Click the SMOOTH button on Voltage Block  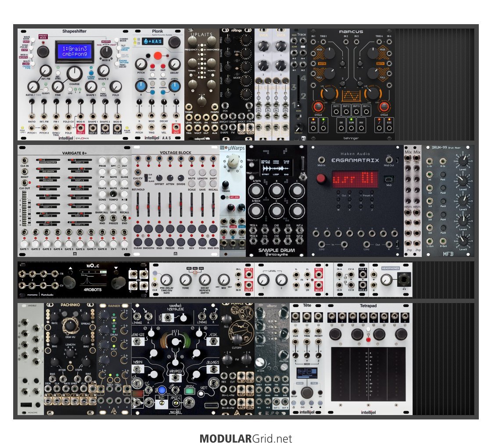[x=148, y=242]
